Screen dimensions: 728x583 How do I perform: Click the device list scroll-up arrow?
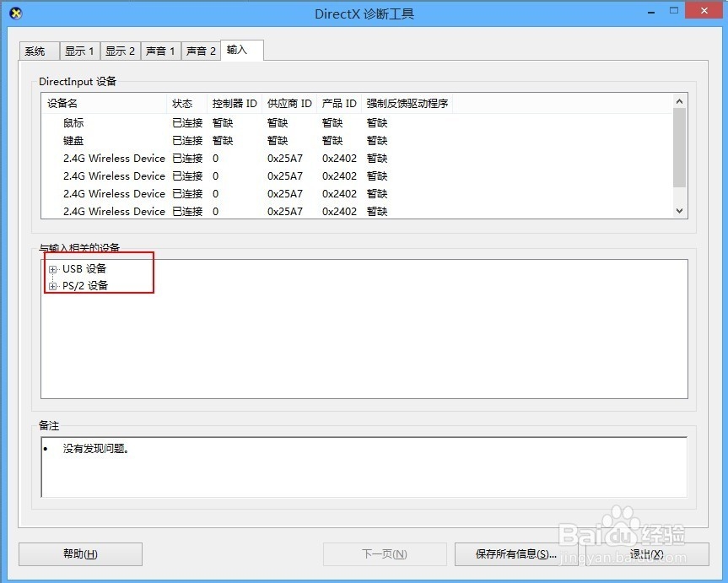pos(680,100)
